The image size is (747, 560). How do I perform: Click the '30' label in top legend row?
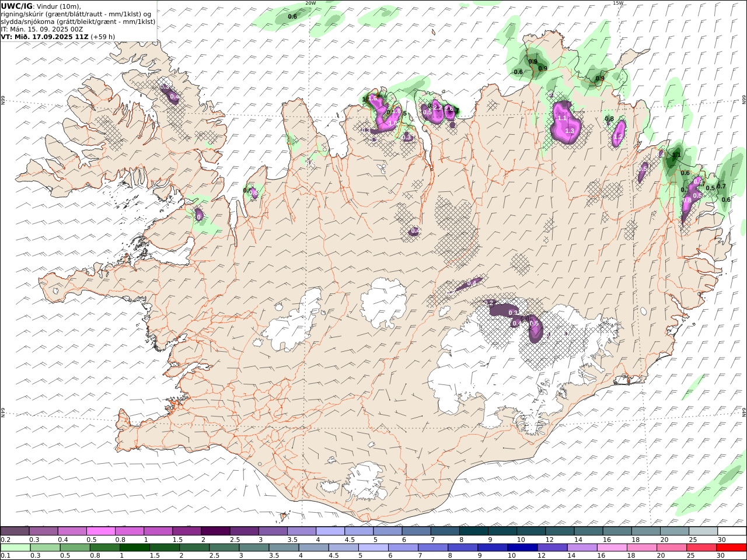coord(721,540)
